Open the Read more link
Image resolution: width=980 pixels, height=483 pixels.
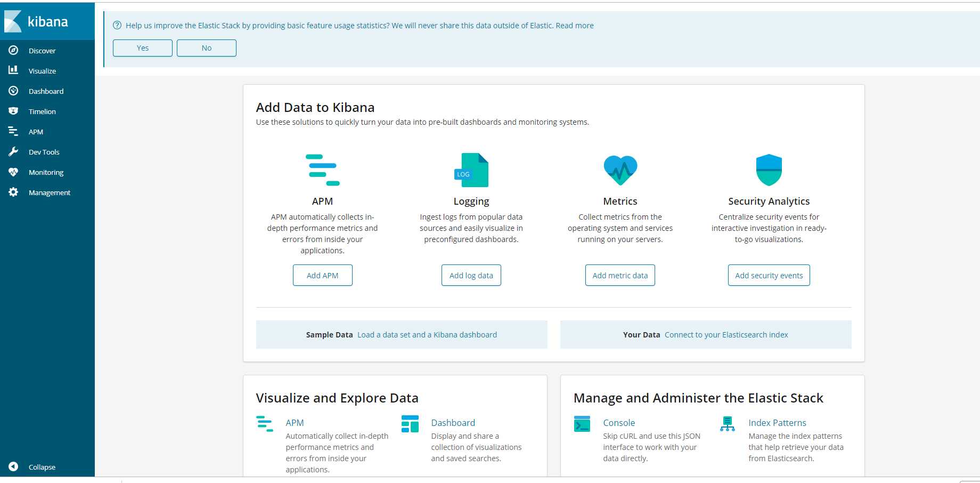575,26
